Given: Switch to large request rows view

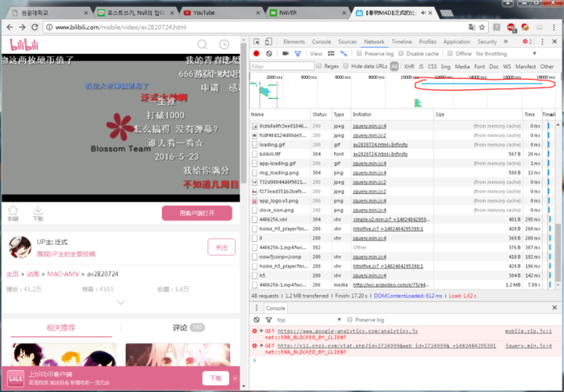Looking at the screenshot, I should click(331, 54).
